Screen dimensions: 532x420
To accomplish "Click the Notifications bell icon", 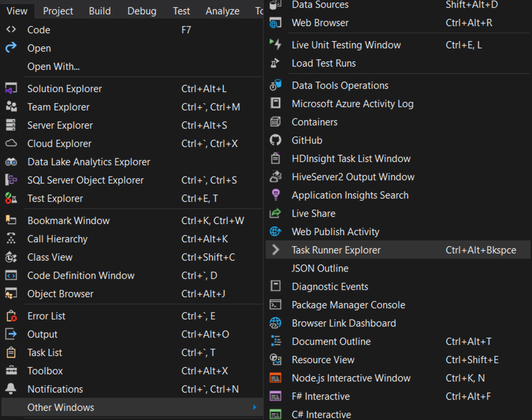I will (11, 389).
